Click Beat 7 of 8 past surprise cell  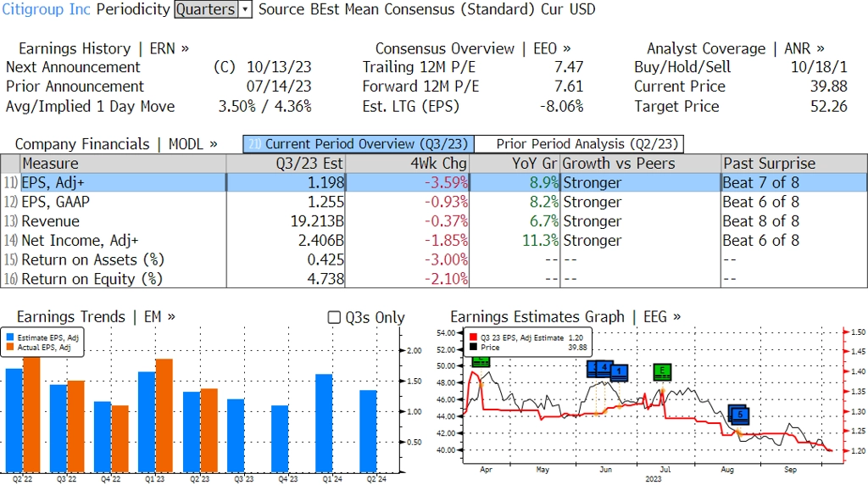pyautogui.click(x=760, y=182)
